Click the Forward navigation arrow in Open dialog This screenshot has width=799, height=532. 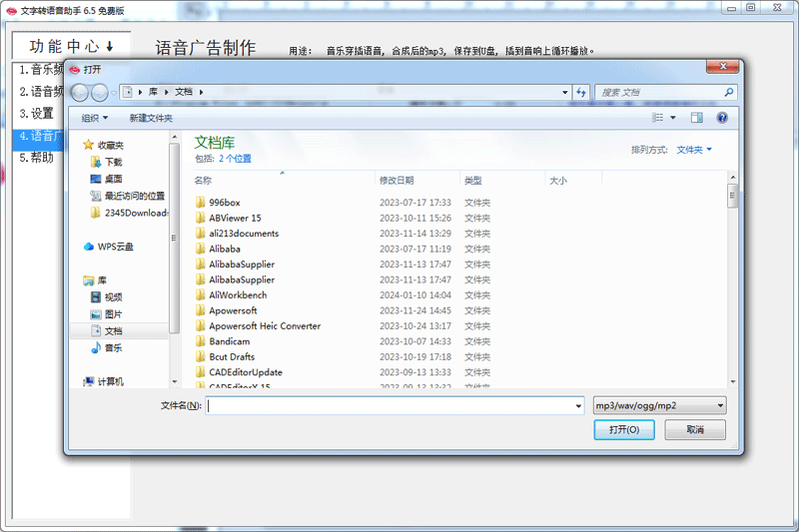click(x=99, y=92)
